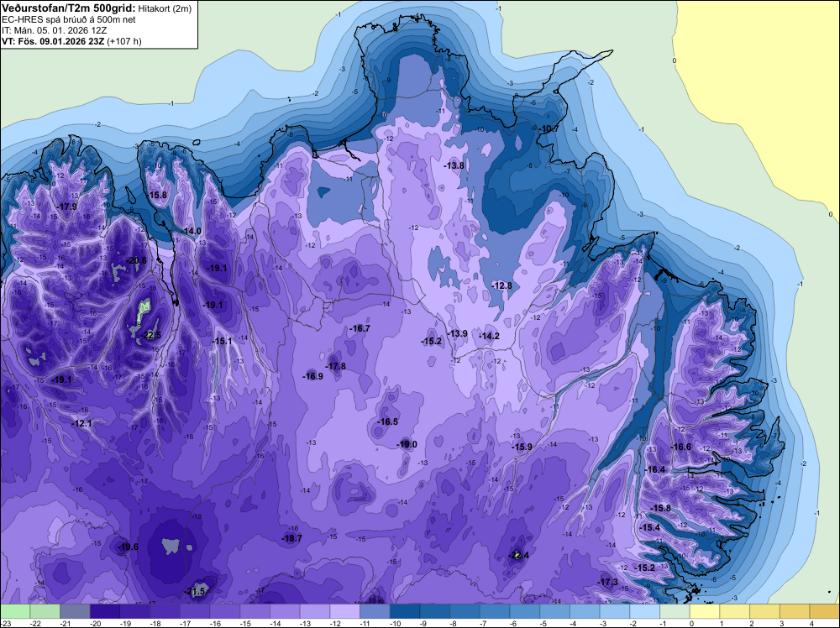Click the -15.4 temperature value

point(650,527)
